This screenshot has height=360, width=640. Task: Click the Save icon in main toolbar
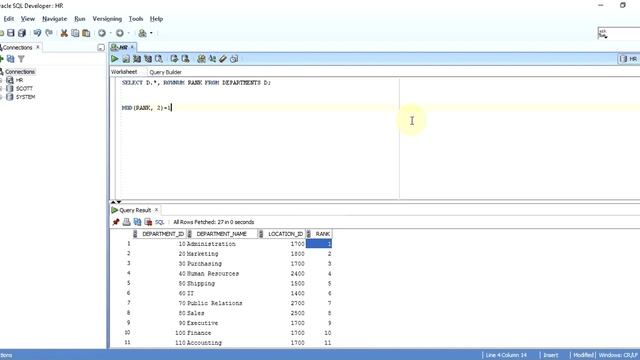click(x=11, y=33)
